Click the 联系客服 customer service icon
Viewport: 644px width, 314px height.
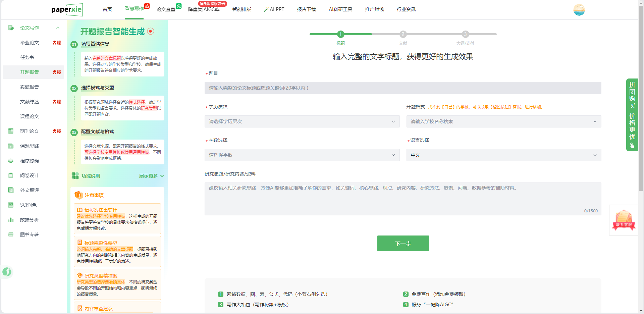pyautogui.click(x=624, y=220)
